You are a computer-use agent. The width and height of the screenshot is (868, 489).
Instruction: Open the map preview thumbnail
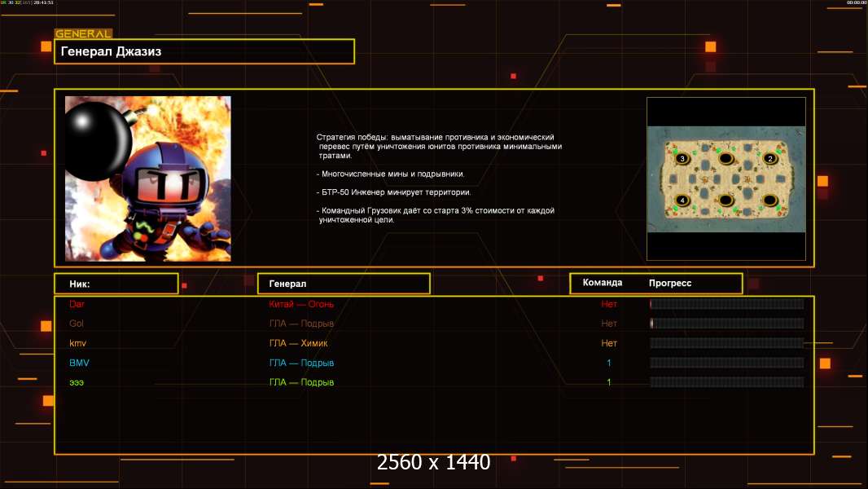[726, 178]
